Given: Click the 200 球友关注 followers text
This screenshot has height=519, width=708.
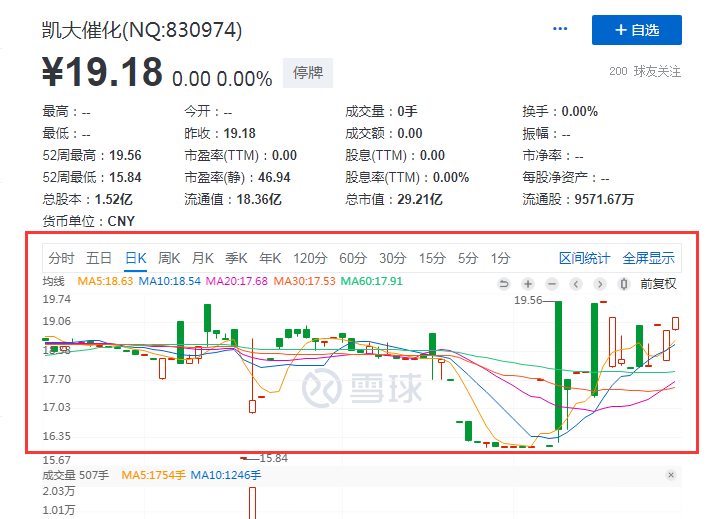Looking at the screenshot, I should pos(645,71).
